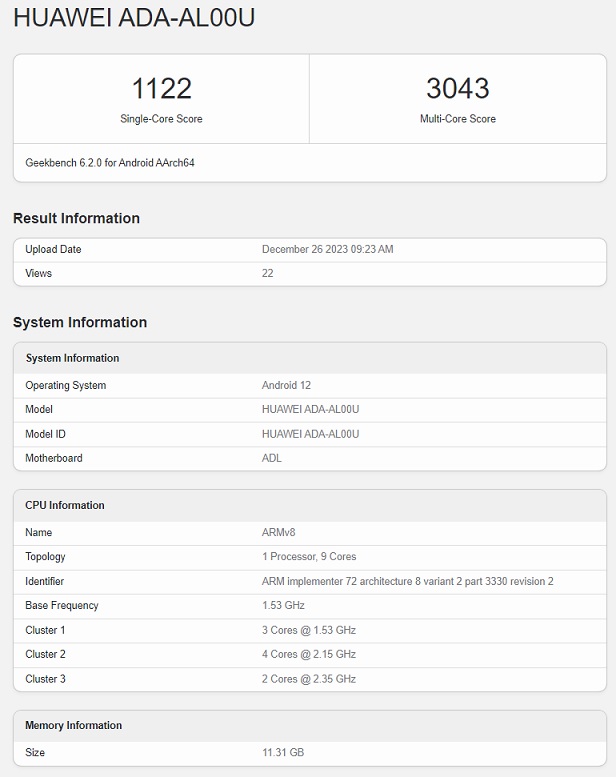Click the Single-Core Score label
The height and width of the screenshot is (777, 616).
coord(161,119)
